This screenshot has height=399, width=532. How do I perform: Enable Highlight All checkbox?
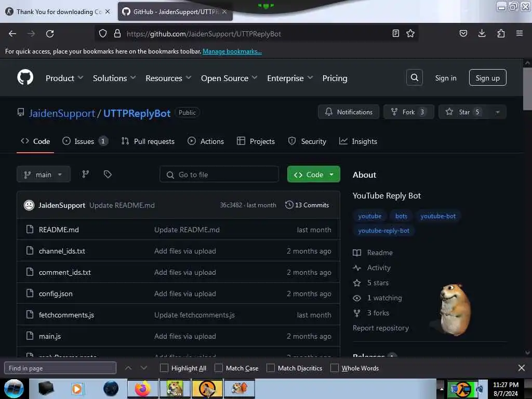click(x=164, y=368)
